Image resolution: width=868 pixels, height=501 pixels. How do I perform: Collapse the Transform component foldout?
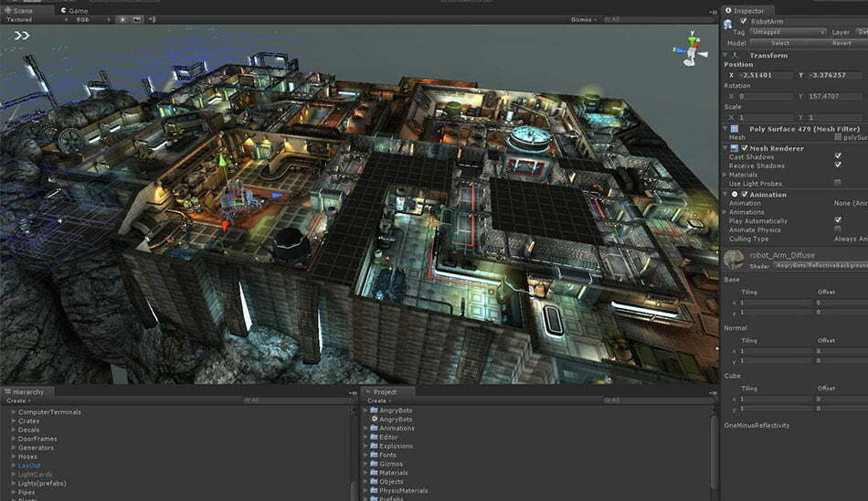725,56
